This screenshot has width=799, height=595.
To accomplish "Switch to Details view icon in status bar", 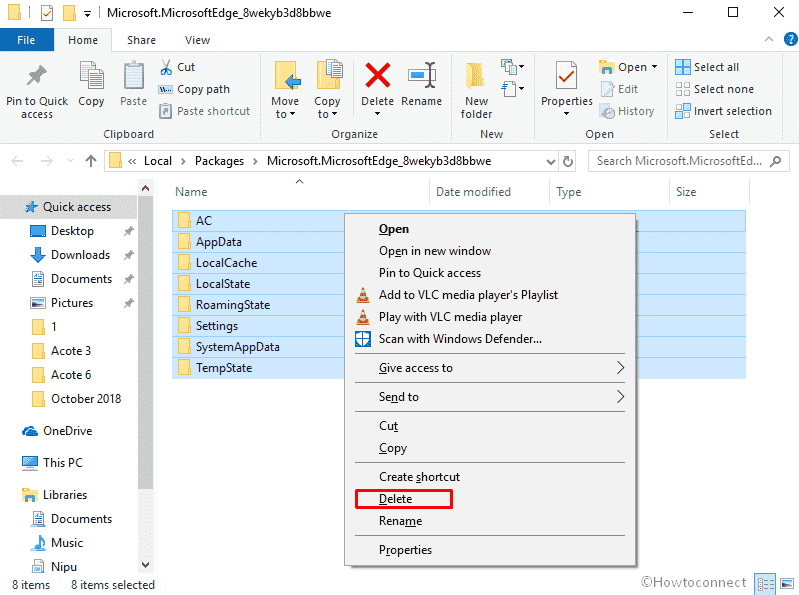I will pos(765,583).
